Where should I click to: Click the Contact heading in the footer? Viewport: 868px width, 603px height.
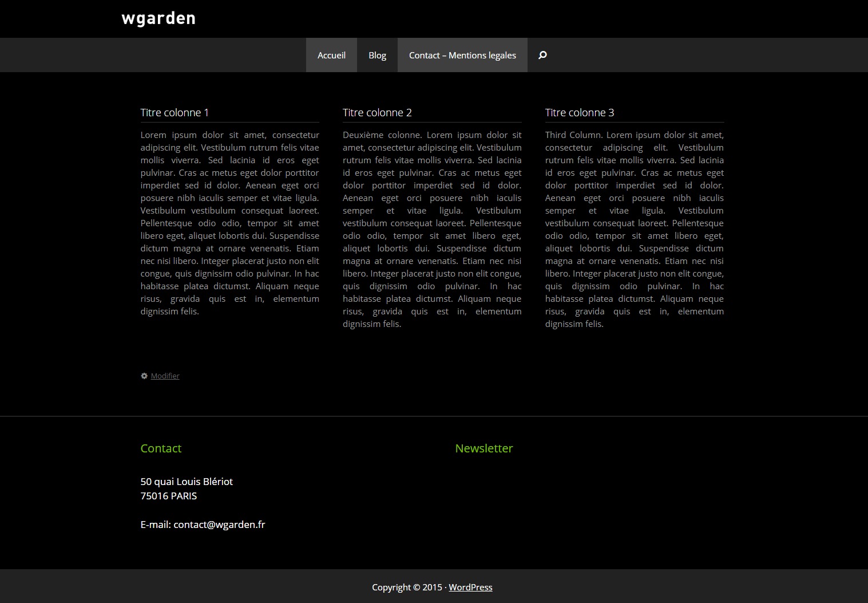click(161, 448)
